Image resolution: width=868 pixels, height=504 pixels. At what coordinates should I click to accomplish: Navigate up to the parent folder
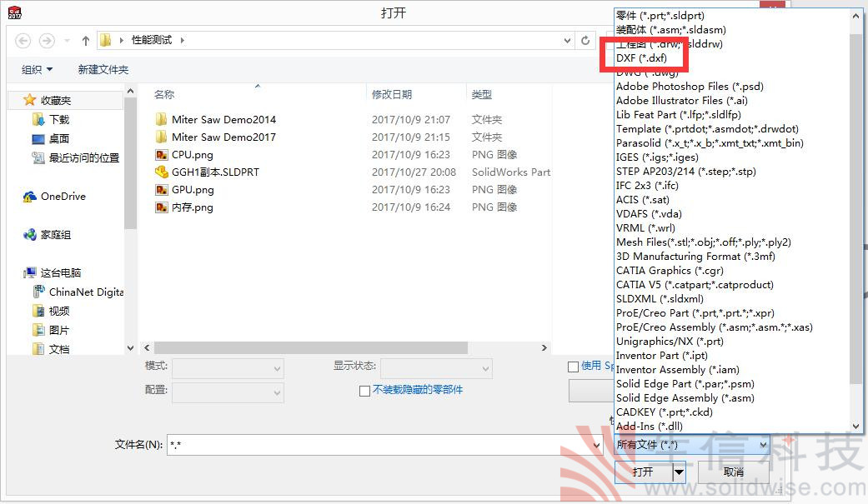tap(86, 38)
